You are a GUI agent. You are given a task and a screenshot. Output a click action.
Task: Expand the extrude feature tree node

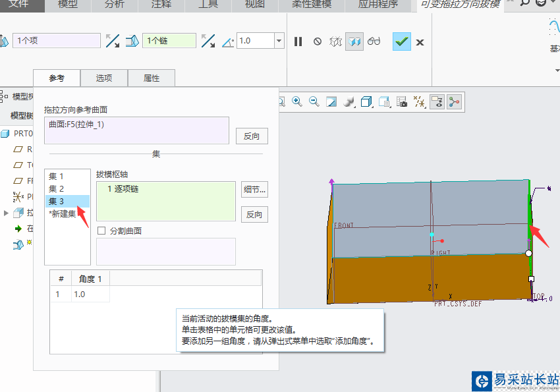pyautogui.click(x=6, y=213)
